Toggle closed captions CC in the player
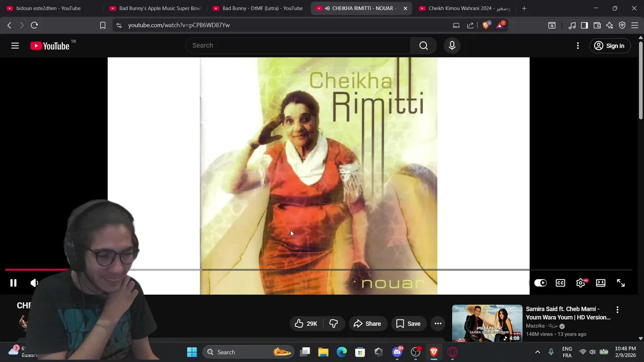The width and height of the screenshot is (644, 362). (560, 283)
